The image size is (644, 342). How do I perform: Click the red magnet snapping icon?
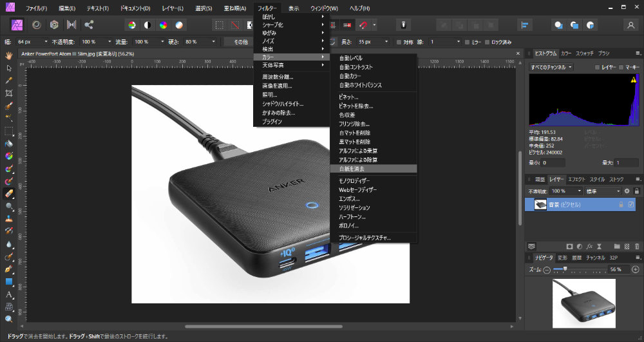tap(363, 25)
